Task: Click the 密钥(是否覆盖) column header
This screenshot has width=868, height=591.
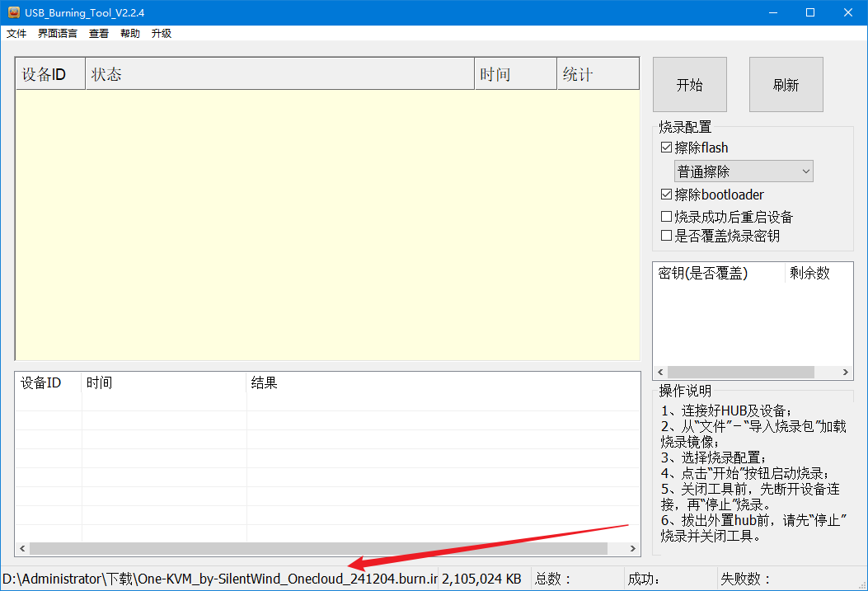Action: (x=718, y=274)
